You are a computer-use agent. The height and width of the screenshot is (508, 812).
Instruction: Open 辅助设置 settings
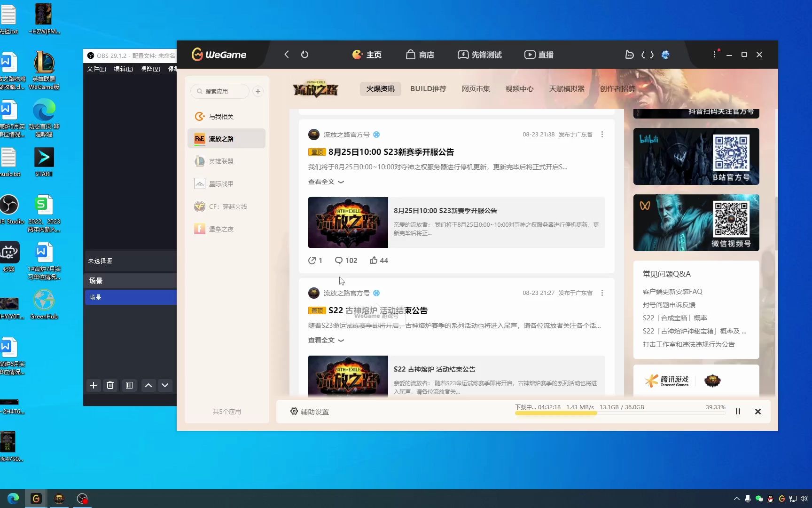click(309, 412)
